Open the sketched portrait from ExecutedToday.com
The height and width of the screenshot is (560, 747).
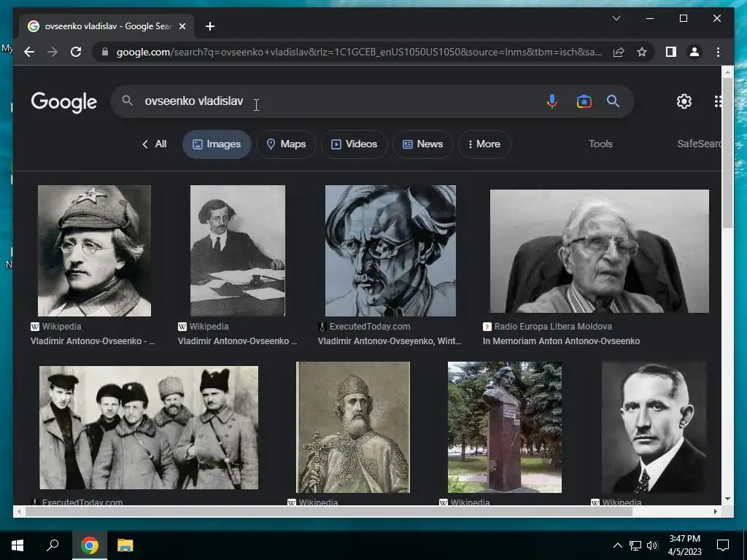point(390,251)
